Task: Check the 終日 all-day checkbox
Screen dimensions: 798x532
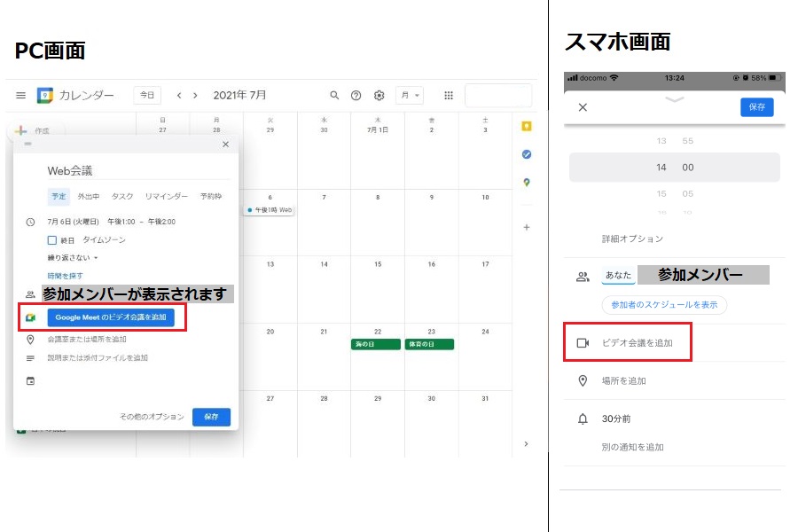Action: coord(52,240)
